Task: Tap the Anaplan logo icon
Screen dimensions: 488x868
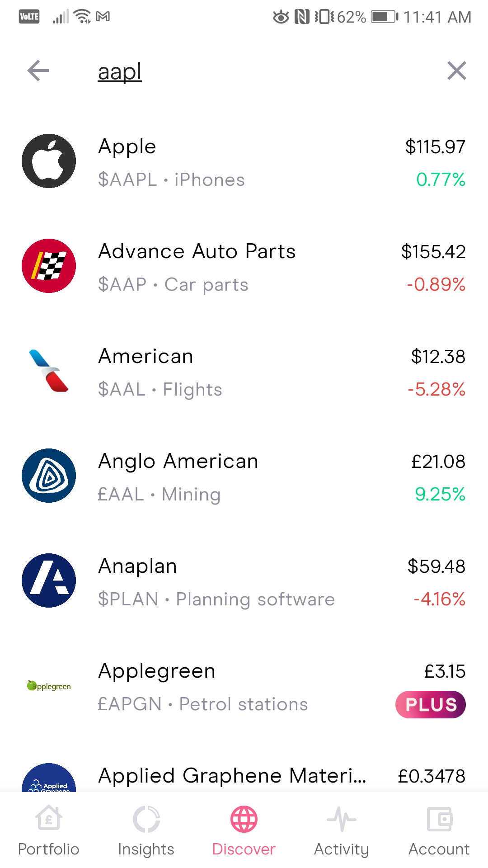Action: (49, 580)
